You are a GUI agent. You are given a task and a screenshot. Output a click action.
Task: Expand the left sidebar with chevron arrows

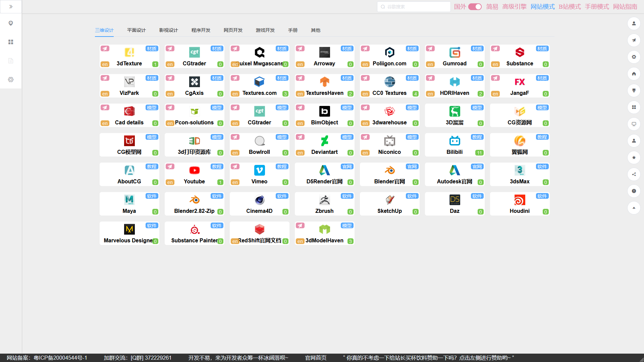click(11, 7)
